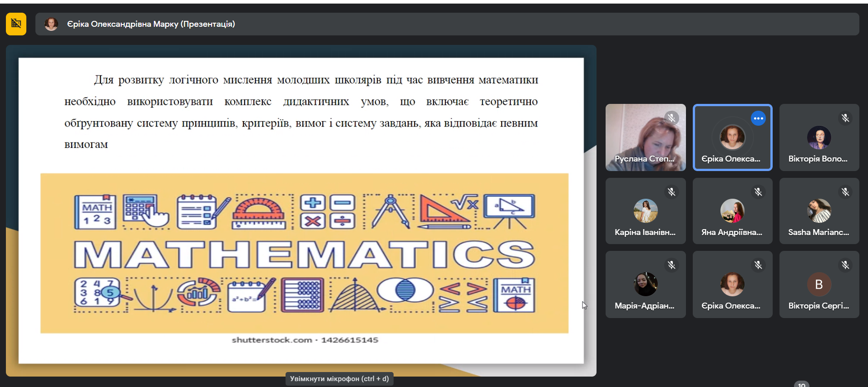Click muted mic icon on Марія-Адріан... tile

(x=671, y=265)
